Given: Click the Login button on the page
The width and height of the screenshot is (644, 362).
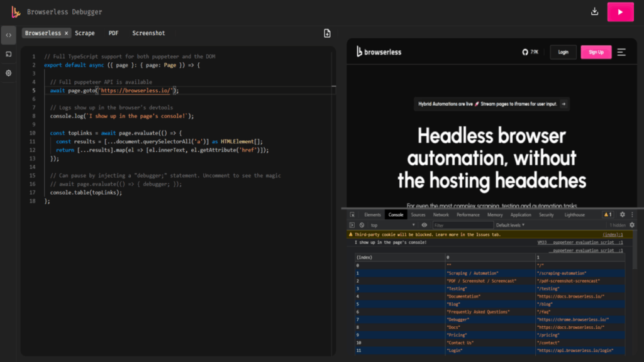Looking at the screenshot, I should click(563, 52).
